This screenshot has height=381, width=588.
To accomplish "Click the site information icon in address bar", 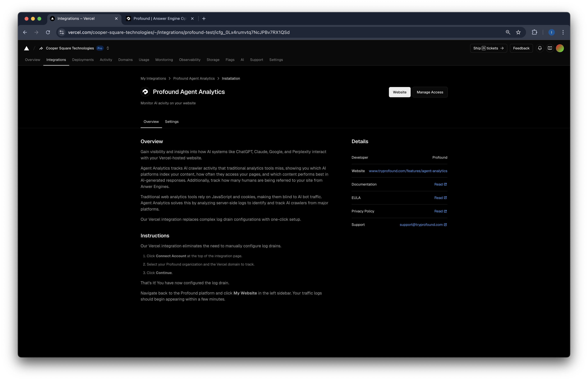I will 62,32.
